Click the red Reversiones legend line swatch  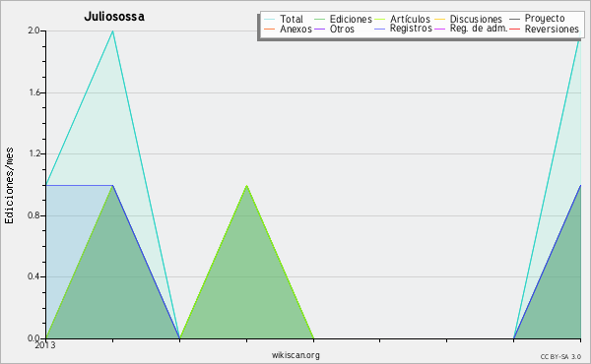(x=515, y=29)
